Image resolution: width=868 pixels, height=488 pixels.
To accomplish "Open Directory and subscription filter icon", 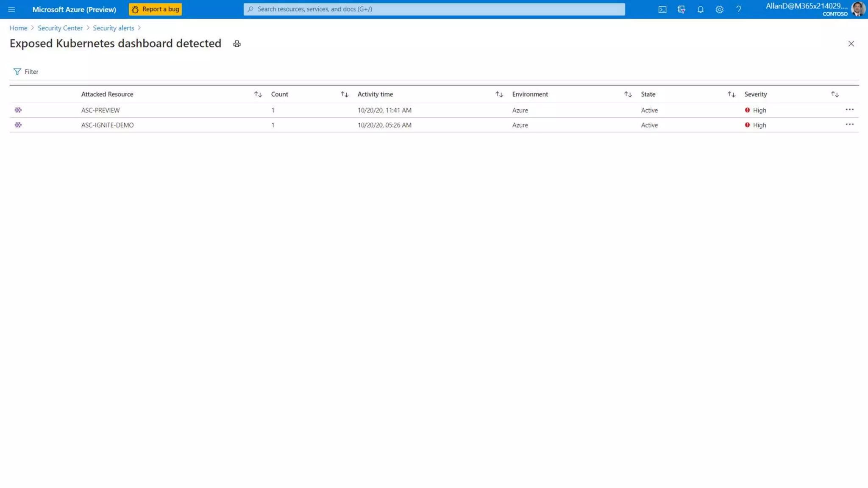I will pyautogui.click(x=681, y=9).
